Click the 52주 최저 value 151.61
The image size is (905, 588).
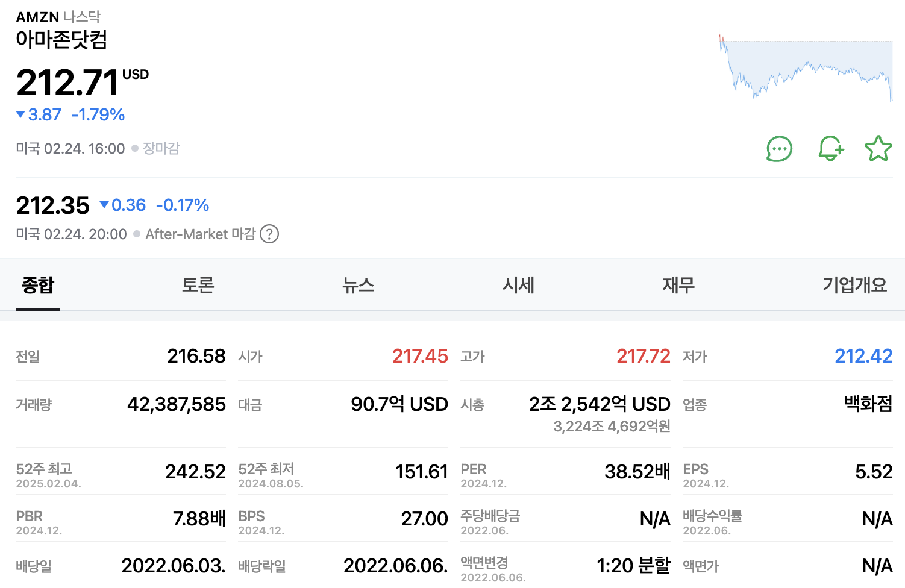tap(422, 472)
